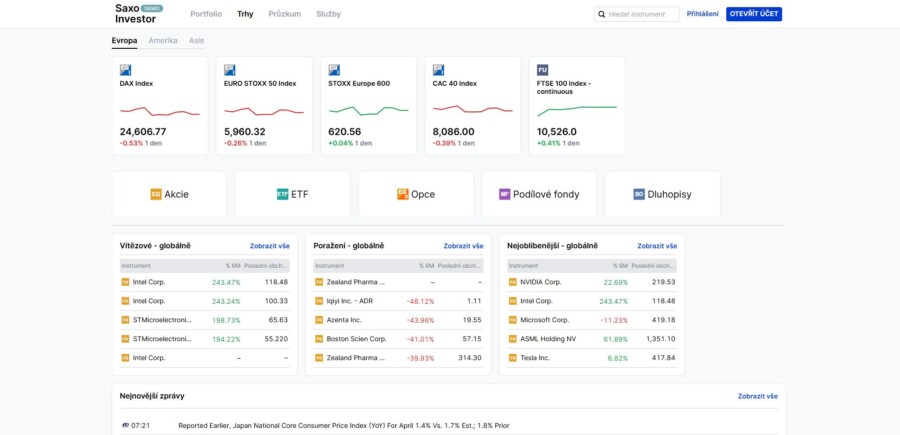Open the Služby menu item
The height and width of the screenshot is (435, 900).
point(328,14)
